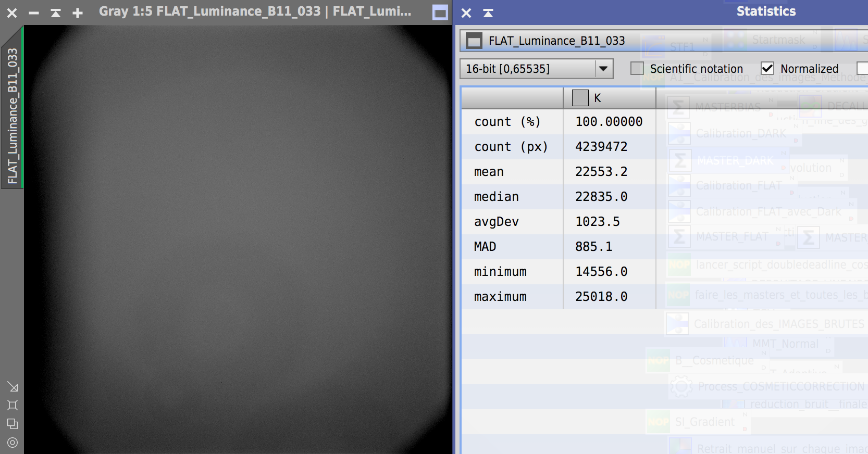
Task: Select the "avgDev" row label
Action: 497,222
